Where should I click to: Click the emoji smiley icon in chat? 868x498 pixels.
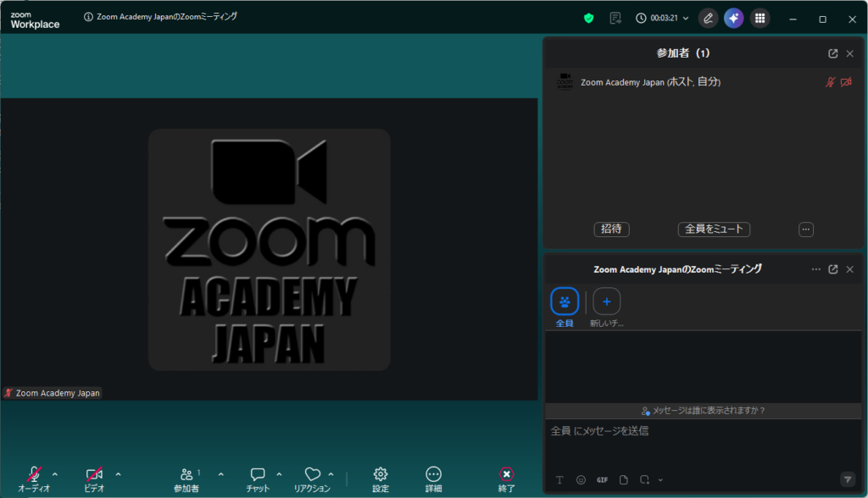tap(581, 479)
